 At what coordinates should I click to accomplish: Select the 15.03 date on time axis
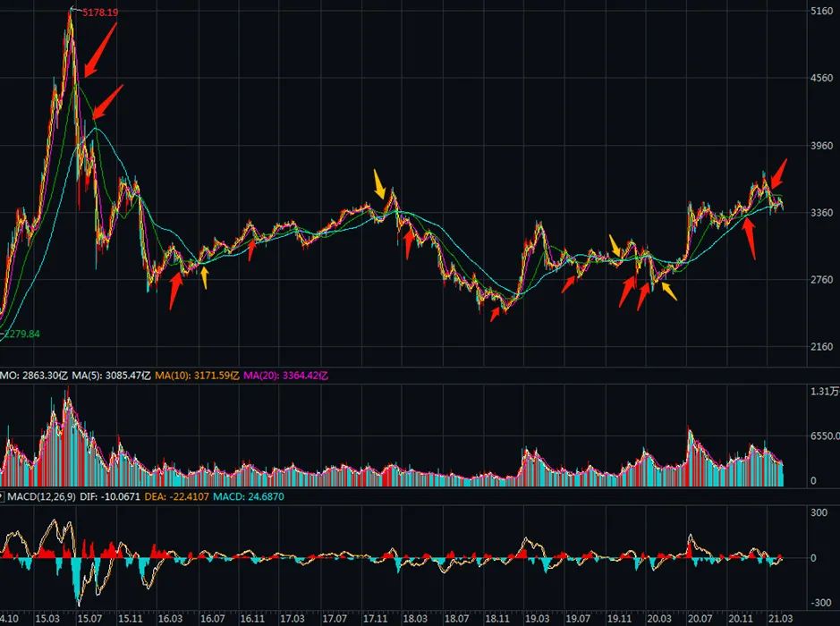point(47,618)
